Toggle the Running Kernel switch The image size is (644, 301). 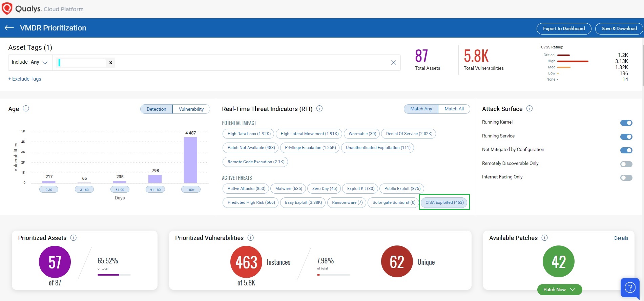click(x=626, y=123)
